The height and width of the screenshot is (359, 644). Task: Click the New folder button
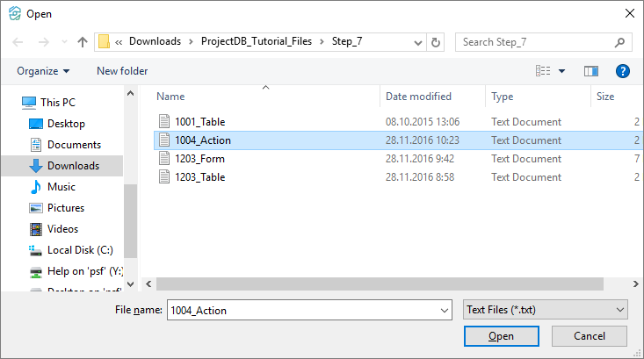pos(122,71)
